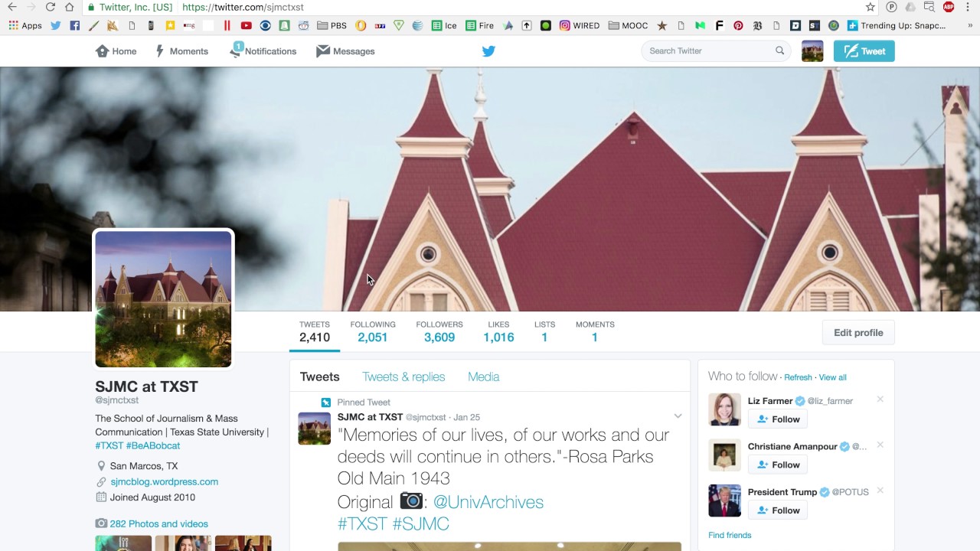Switch to Tweets & replies
This screenshot has width=980, height=551.
[403, 377]
